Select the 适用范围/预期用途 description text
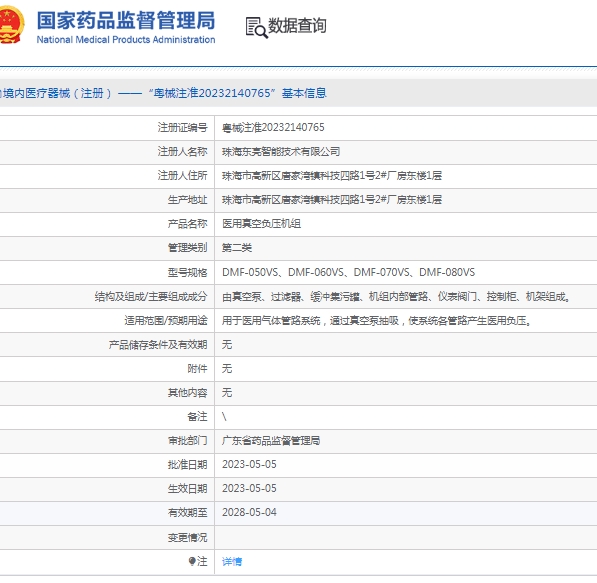597x583 pixels. [x=376, y=321]
